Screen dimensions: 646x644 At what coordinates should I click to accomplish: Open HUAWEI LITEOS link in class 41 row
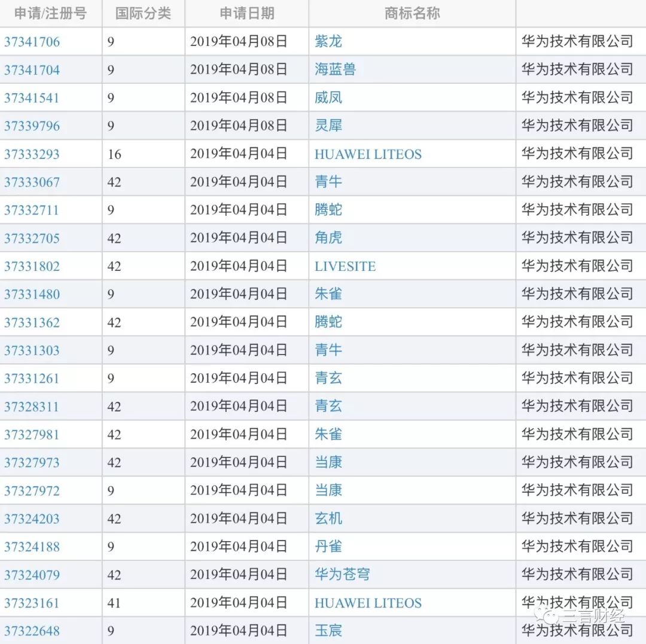(x=368, y=603)
